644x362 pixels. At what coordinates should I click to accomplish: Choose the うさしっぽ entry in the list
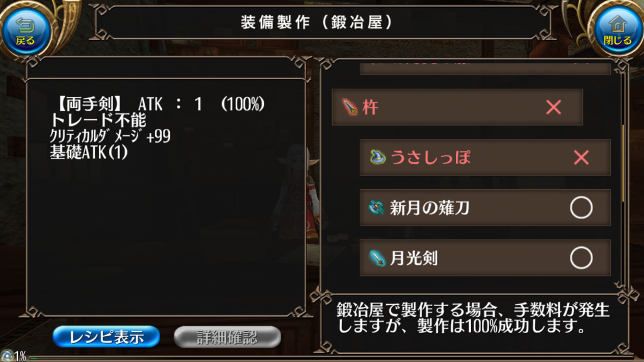pyautogui.click(x=485, y=157)
